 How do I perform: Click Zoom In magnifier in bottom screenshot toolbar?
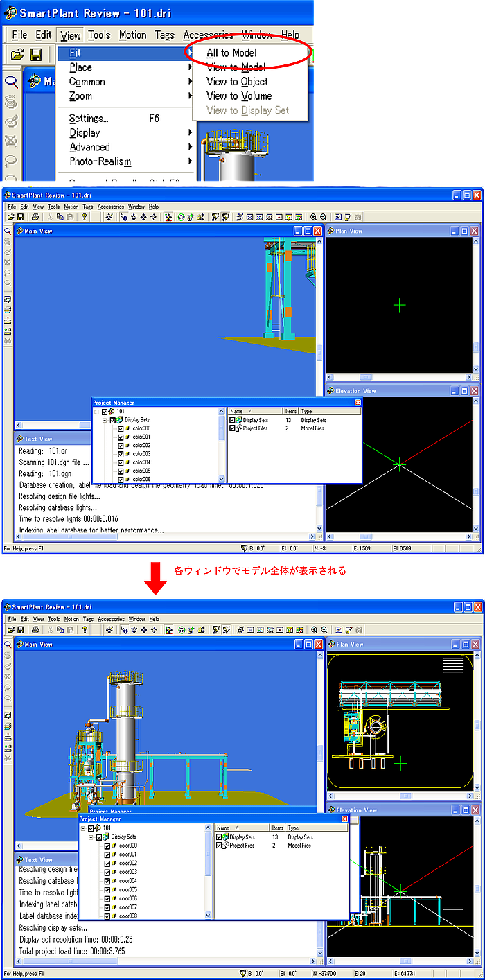[x=314, y=630]
